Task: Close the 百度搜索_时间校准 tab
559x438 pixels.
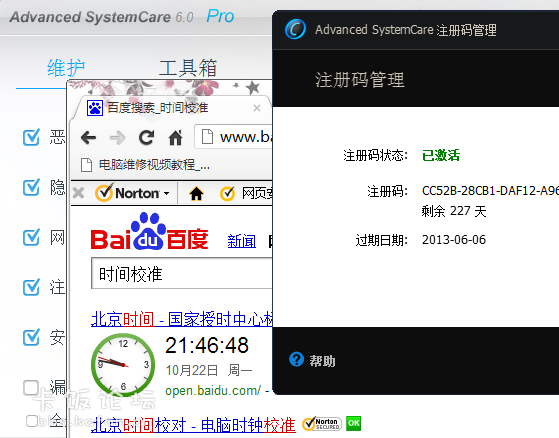Action: [257, 108]
